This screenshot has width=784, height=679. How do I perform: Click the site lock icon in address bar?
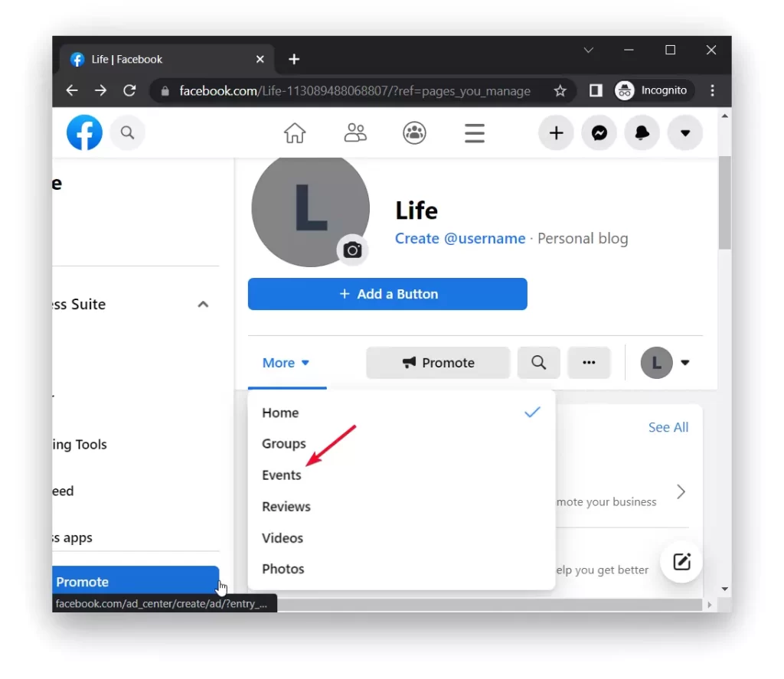tap(165, 91)
